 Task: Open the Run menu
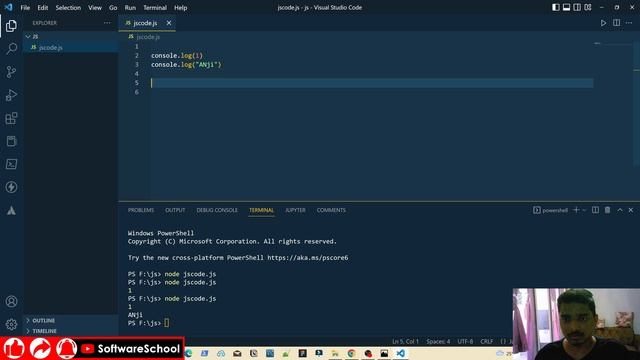point(130,7)
